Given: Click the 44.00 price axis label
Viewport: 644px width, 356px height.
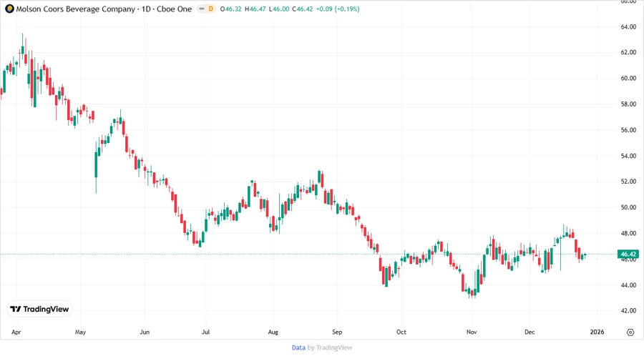Looking at the screenshot, I should 628,285.
